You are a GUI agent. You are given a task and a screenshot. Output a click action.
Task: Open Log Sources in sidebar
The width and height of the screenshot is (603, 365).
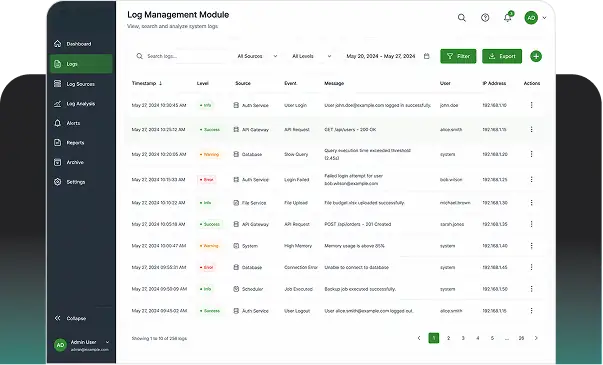pyautogui.click(x=81, y=84)
